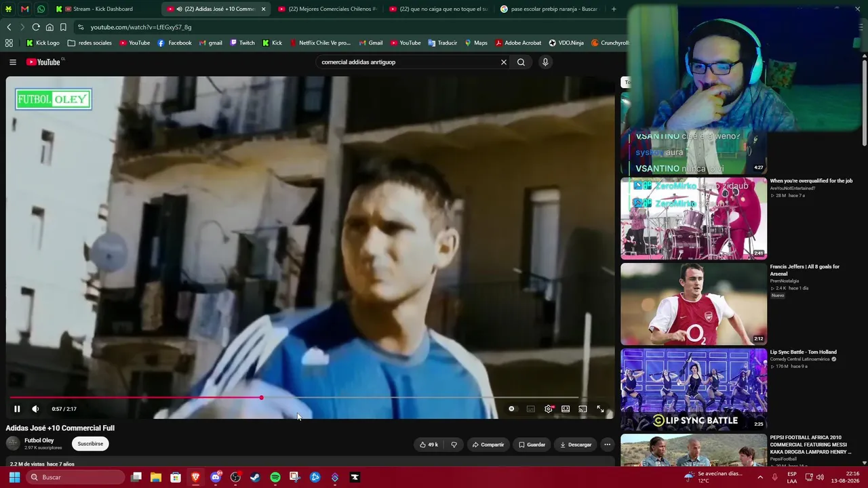Start voice search with the microphone
This screenshot has width=868, height=488.
click(x=545, y=62)
